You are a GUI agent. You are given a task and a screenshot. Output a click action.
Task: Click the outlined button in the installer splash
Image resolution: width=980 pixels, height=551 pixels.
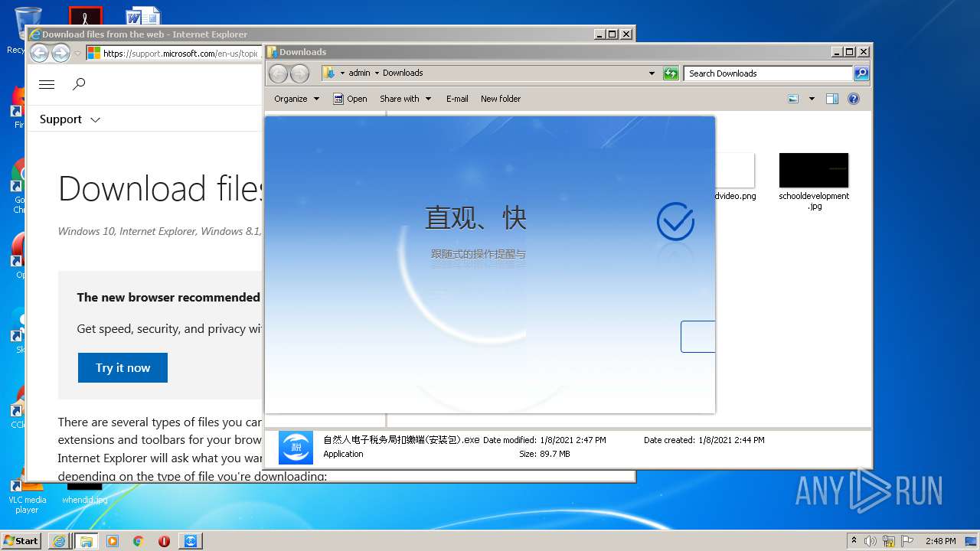[697, 337]
